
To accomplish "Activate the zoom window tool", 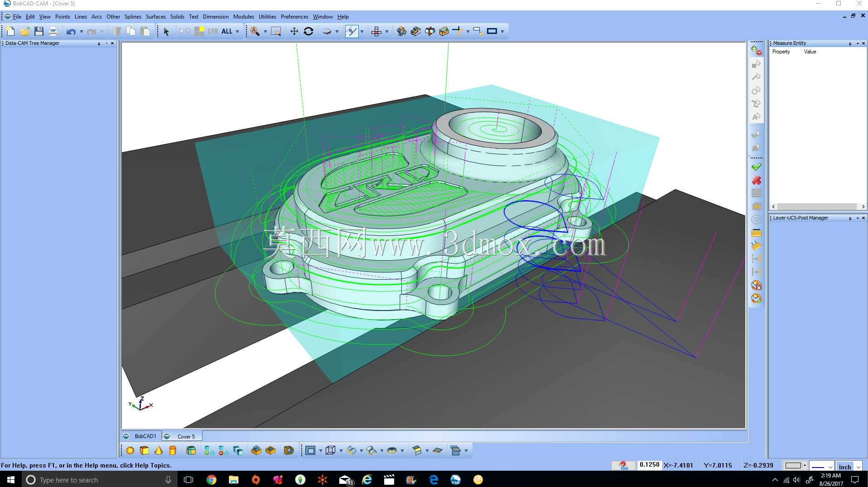I will [x=276, y=31].
